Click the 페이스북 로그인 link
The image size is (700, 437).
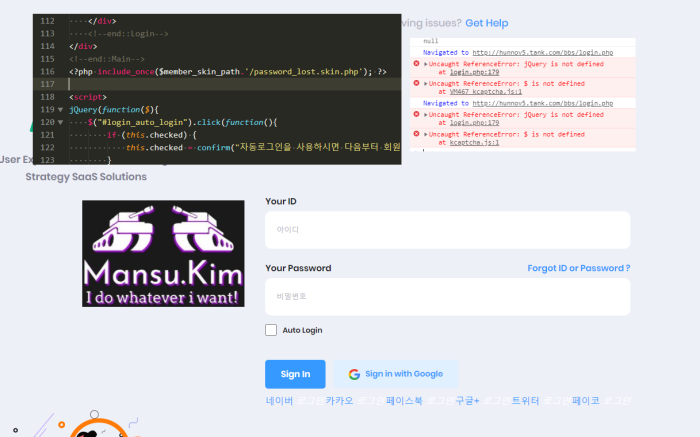click(x=420, y=400)
